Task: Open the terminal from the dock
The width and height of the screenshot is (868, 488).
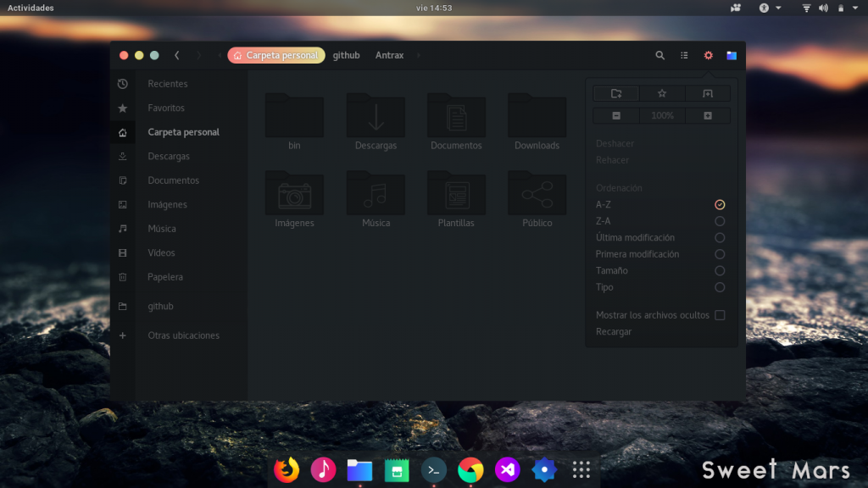Action: pos(433,469)
